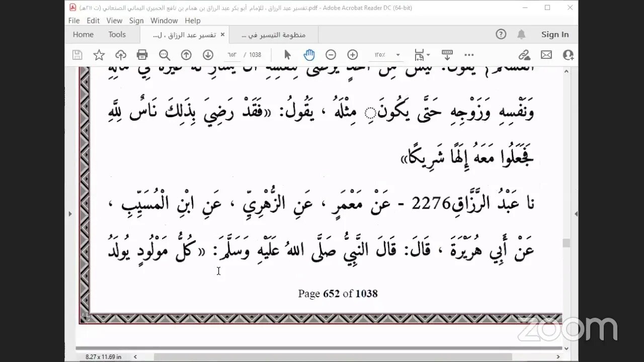Click the Adobe Acrobat title bar icon

pos(73,8)
